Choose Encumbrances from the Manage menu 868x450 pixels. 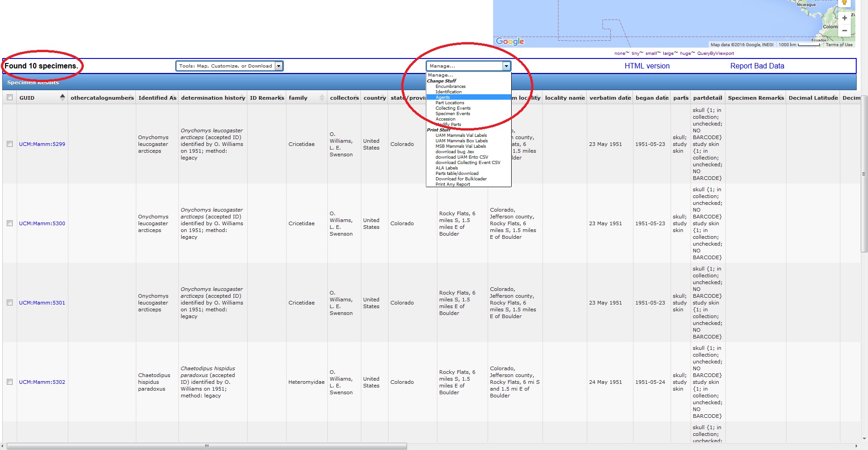(x=451, y=87)
